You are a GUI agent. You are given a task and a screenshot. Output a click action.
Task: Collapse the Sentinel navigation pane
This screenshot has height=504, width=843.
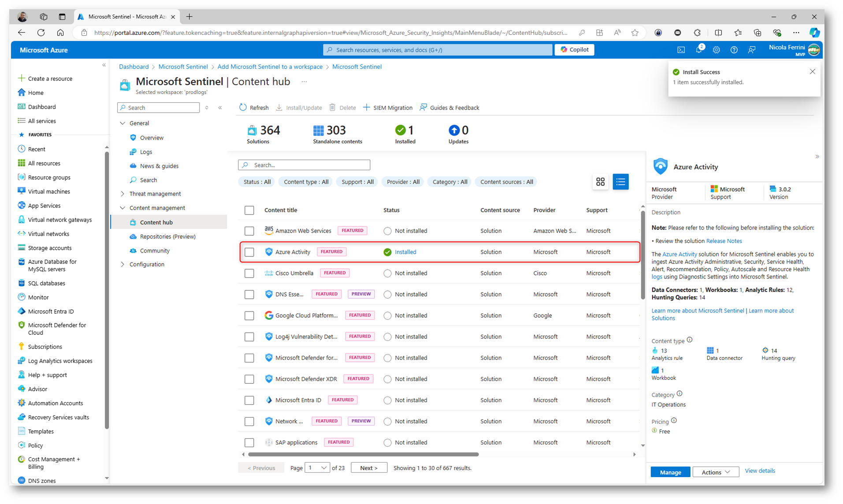(220, 107)
